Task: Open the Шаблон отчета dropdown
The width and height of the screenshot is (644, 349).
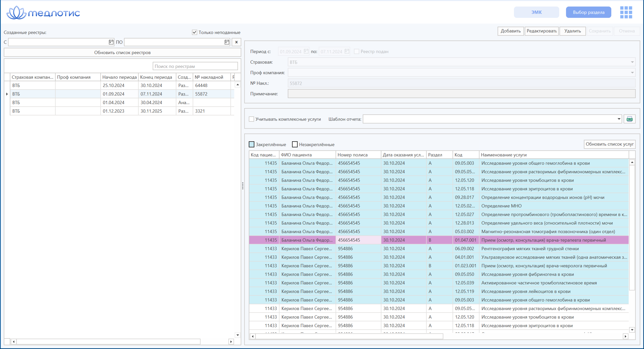Action: pyautogui.click(x=619, y=119)
